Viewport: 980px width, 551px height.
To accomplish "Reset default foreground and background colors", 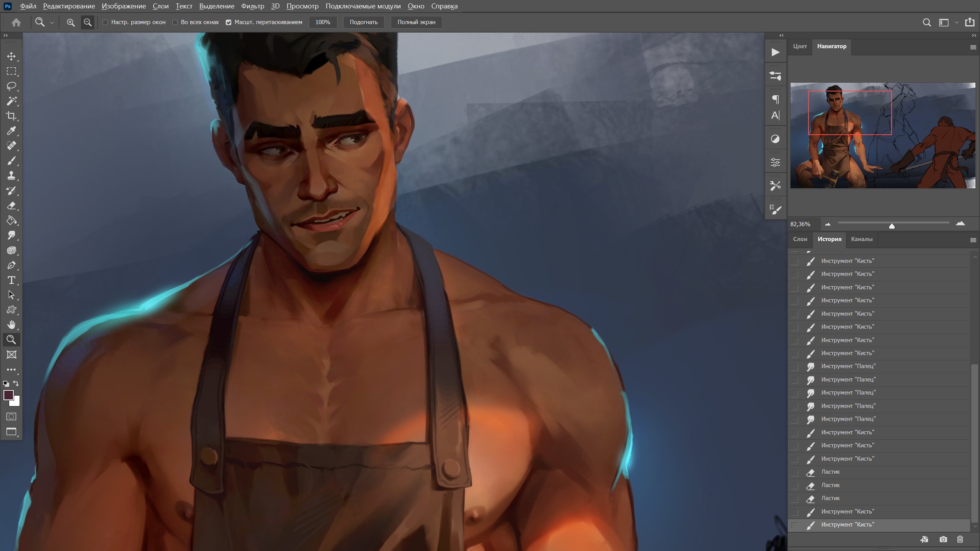I will [6, 383].
